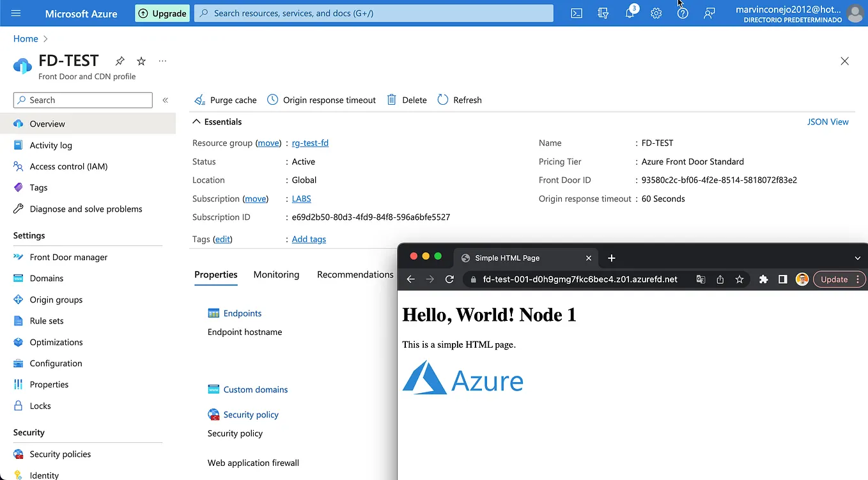Refresh the Front Door profile

click(x=460, y=100)
